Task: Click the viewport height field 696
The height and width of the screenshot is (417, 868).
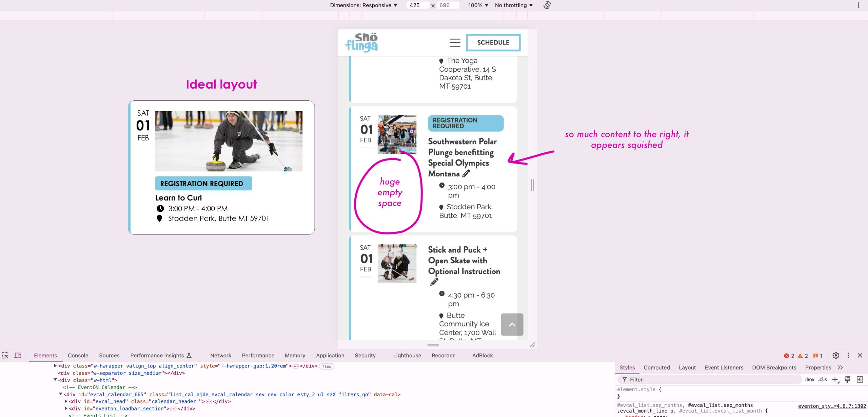Action: tap(448, 5)
